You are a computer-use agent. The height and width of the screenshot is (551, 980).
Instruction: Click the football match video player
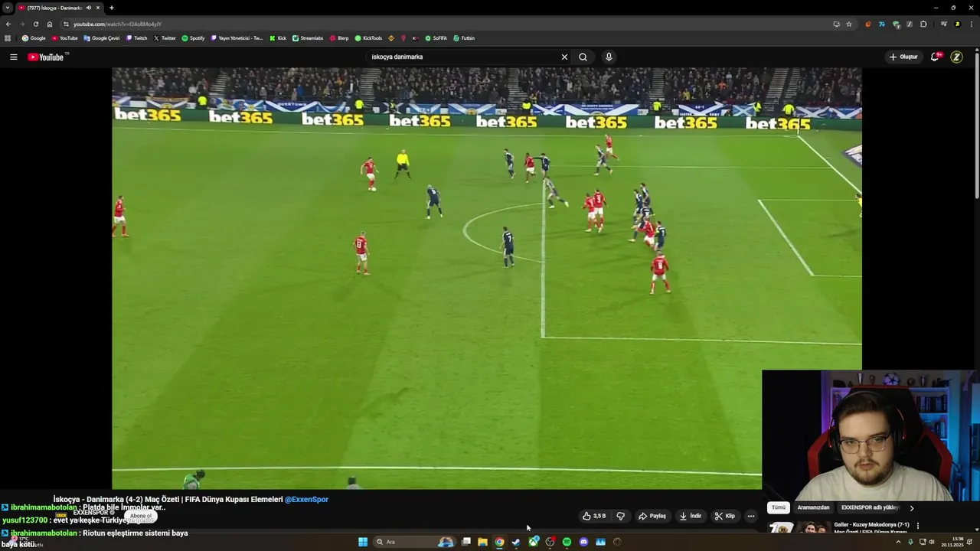tap(487, 279)
